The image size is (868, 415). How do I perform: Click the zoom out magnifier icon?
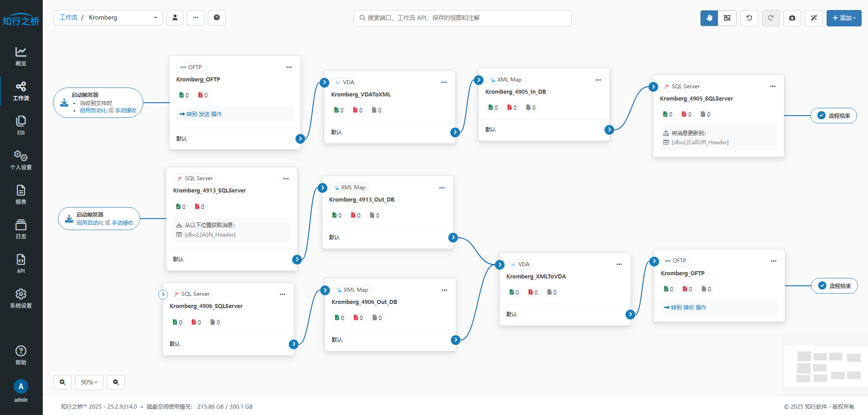point(116,382)
